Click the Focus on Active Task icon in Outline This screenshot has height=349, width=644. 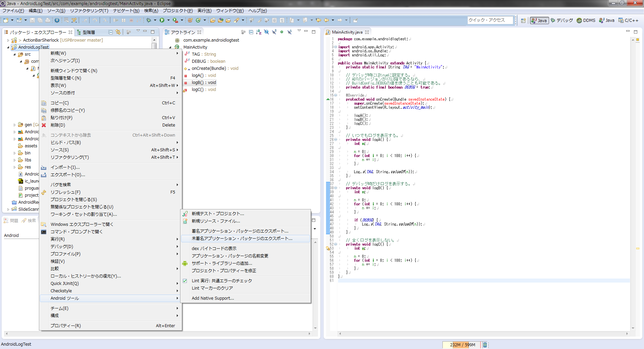pyautogui.click(x=244, y=32)
